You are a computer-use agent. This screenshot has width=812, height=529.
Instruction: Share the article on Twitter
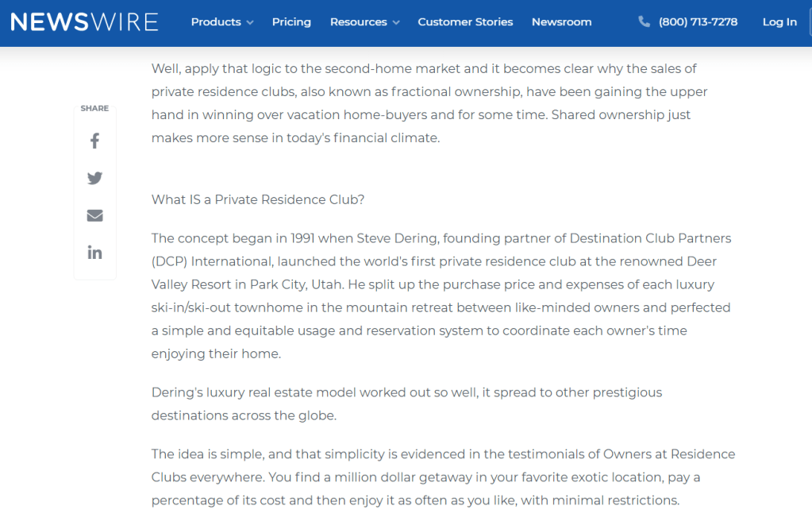click(94, 178)
